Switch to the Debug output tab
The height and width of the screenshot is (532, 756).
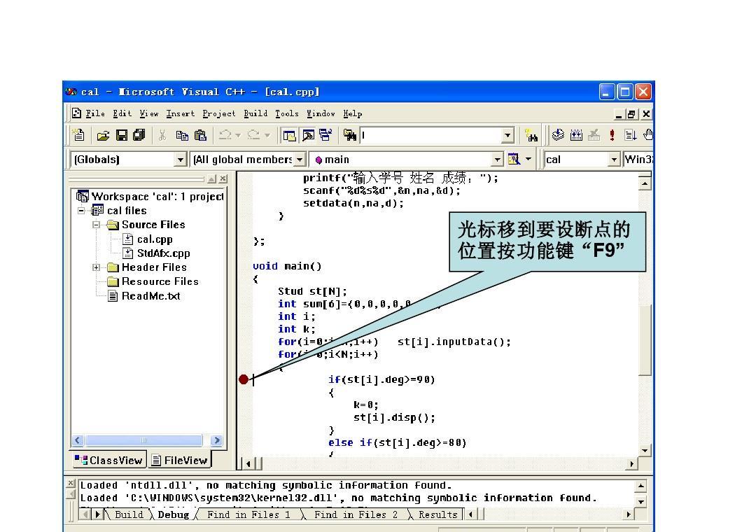pos(174,514)
